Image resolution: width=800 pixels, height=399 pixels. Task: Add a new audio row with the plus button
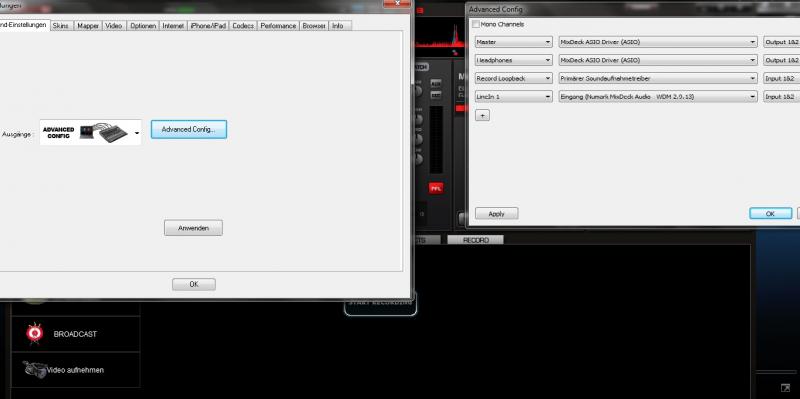point(482,115)
